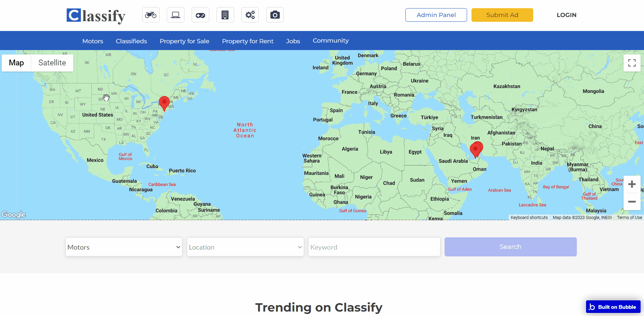This screenshot has width=644, height=316.
Task: Open the Built on Bubble badge
Action: 613,307
